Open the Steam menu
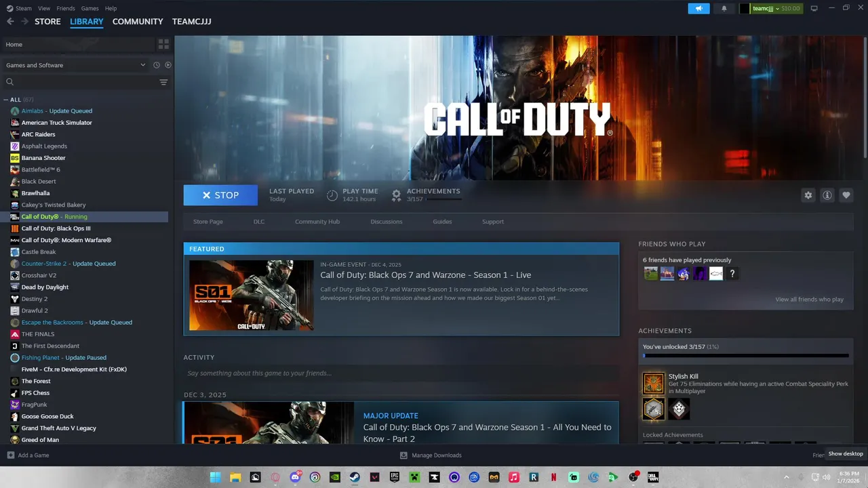 (20, 8)
